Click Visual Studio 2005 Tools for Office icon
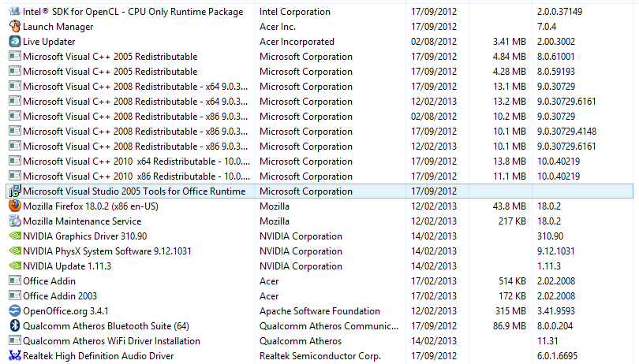The image size is (639, 364). [15, 191]
